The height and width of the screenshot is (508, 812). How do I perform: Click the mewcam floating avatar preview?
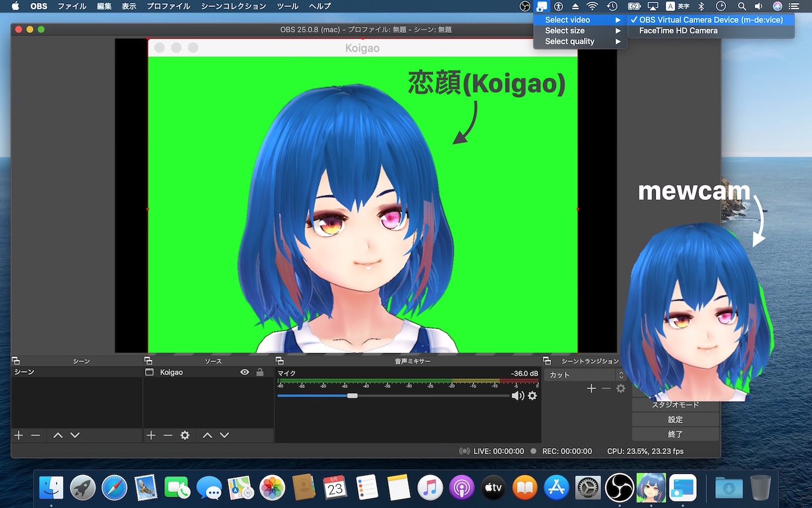point(696,312)
